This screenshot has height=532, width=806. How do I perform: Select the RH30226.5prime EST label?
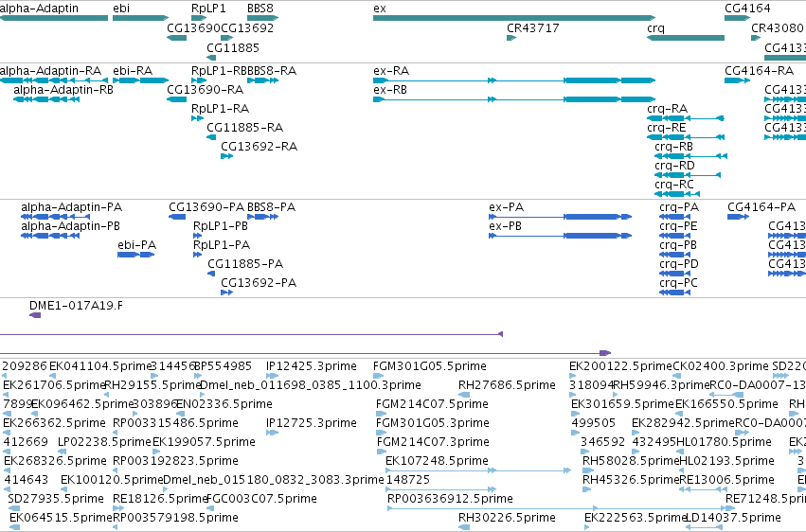click(x=507, y=518)
